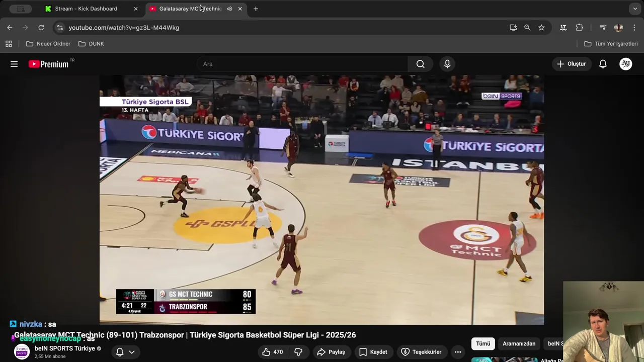Screen dimensions: 644x362
Task: Click the Oluştur create button
Action: [x=572, y=64]
